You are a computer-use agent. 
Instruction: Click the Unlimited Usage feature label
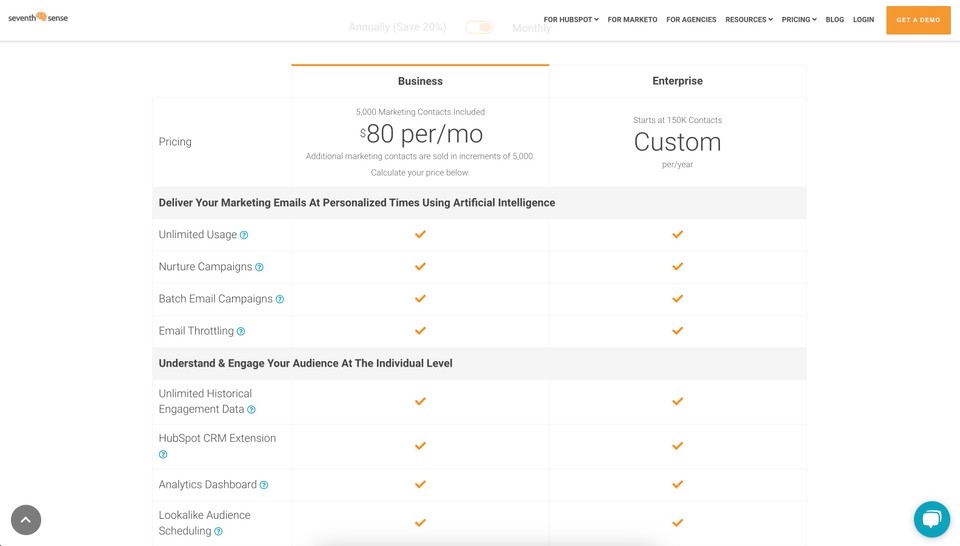[198, 234]
